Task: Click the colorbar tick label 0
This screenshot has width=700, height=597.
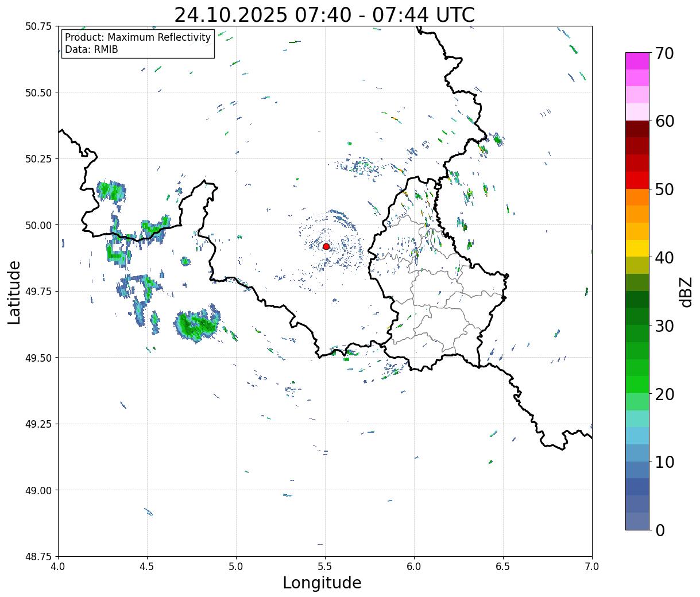Action: point(660,530)
